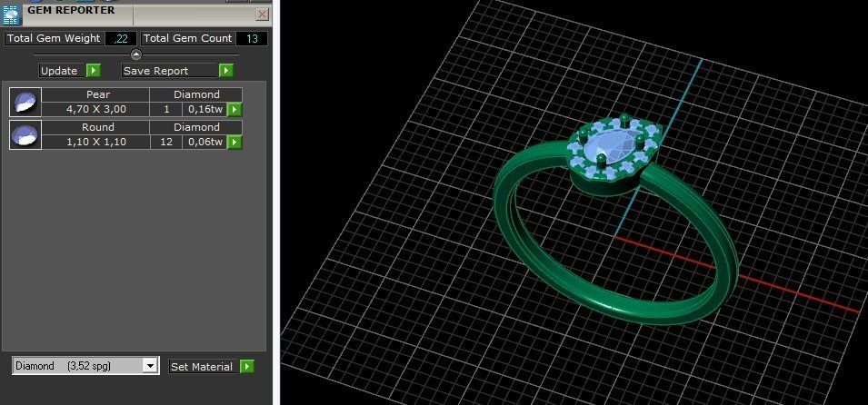Click the Total Gem Weight value field

click(x=121, y=39)
